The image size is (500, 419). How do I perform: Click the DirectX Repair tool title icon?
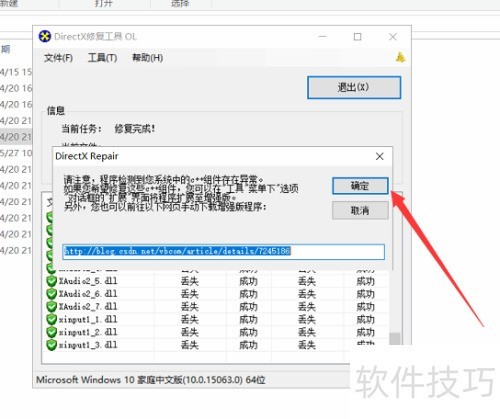click(x=45, y=36)
